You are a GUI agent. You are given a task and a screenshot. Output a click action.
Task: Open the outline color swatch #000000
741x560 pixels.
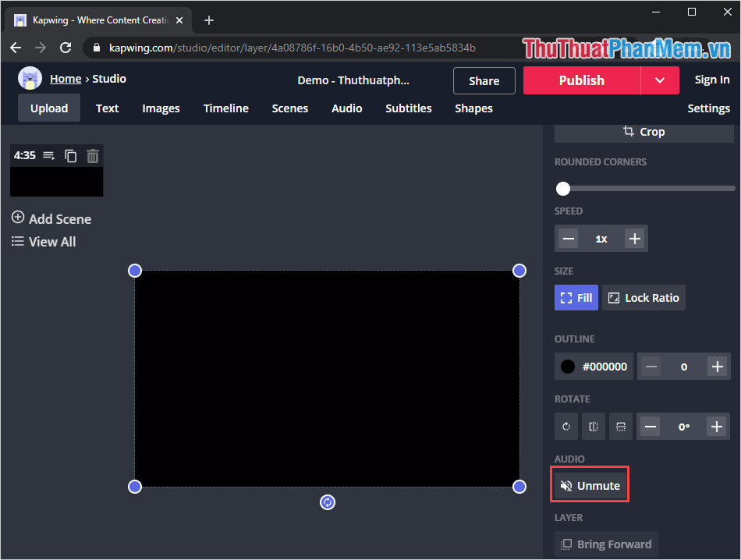click(594, 366)
